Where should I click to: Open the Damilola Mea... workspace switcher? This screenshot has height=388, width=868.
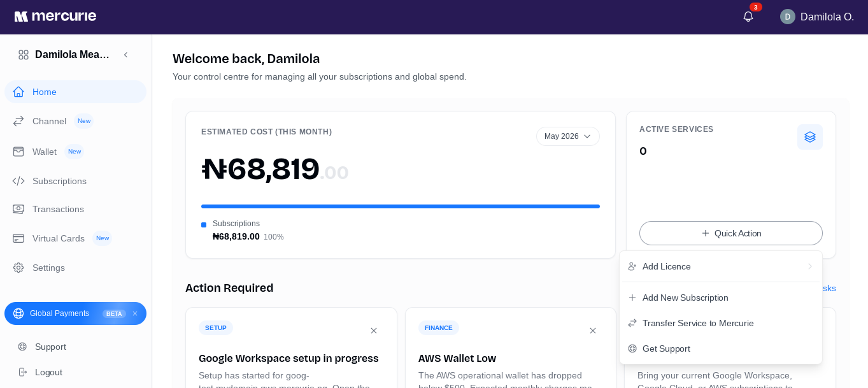(x=72, y=55)
